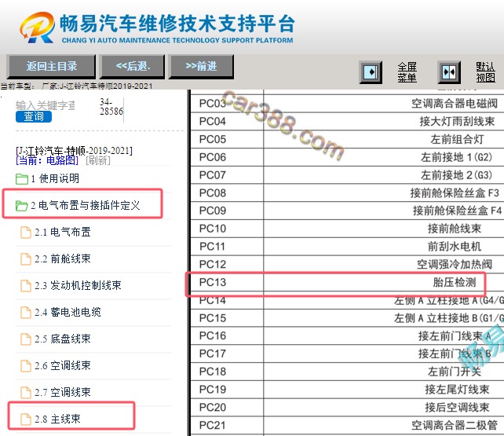This screenshot has width=504, height=436.
Task: Click the blue 查询 button
Action: [34, 116]
